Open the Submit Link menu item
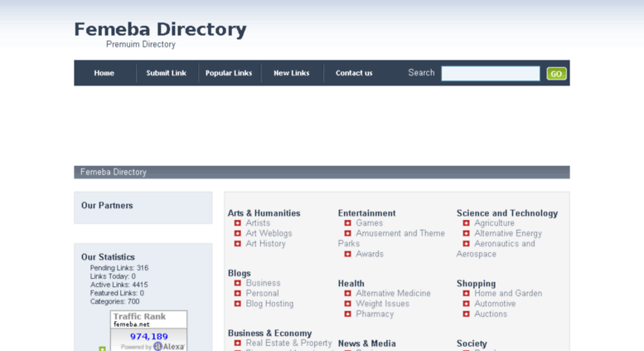 [x=167, y=73]
